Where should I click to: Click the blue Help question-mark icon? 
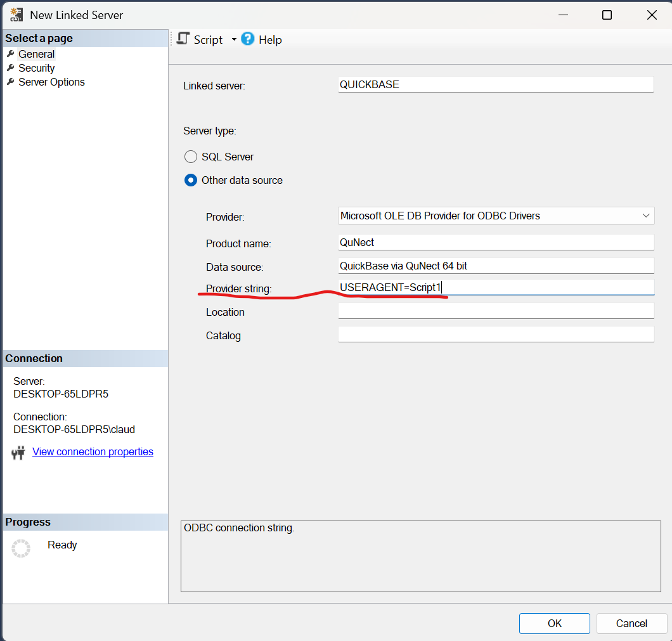click(248, 39)
